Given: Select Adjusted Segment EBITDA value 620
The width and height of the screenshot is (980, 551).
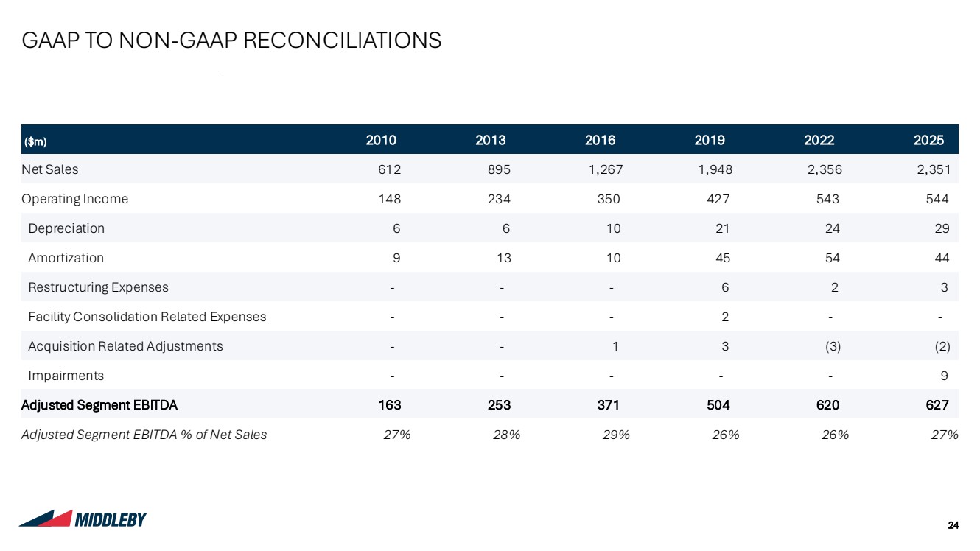Looking at the screenshot, I should click(827, 405).
